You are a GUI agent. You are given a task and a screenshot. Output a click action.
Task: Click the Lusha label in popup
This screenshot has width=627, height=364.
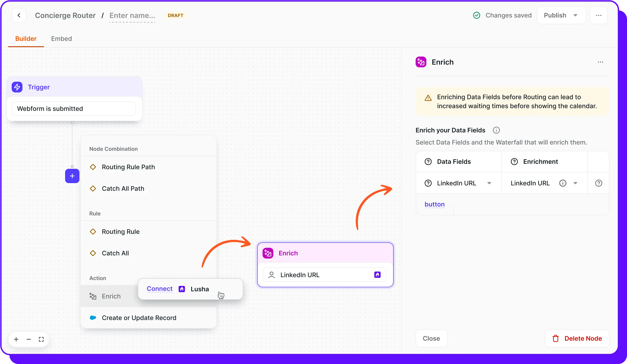pyautogui.click(x=200, y=289)
